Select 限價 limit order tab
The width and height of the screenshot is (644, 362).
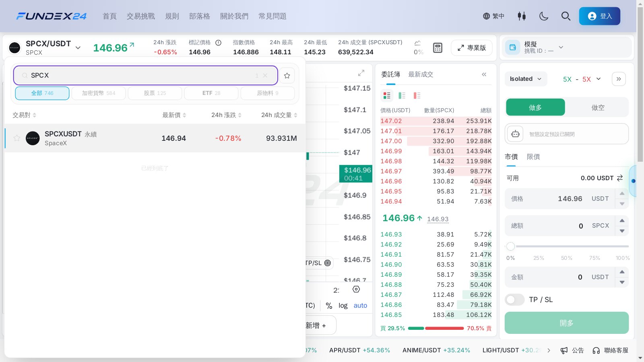coord(533,157)
